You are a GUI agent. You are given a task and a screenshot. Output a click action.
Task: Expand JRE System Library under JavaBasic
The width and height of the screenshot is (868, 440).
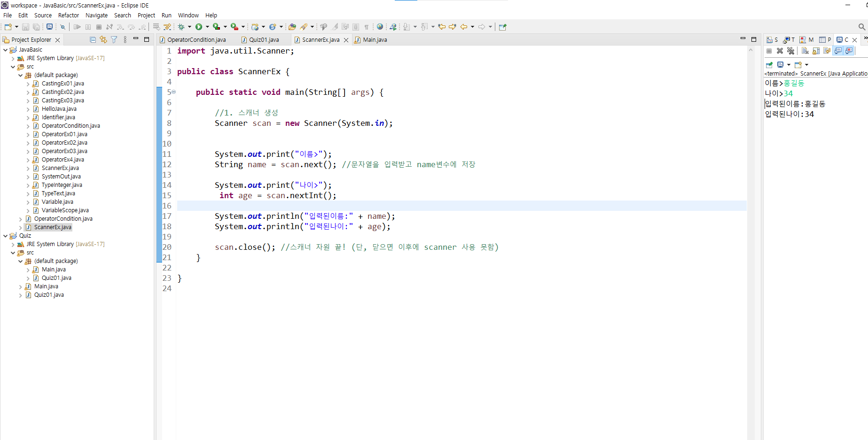pos(13,59)
